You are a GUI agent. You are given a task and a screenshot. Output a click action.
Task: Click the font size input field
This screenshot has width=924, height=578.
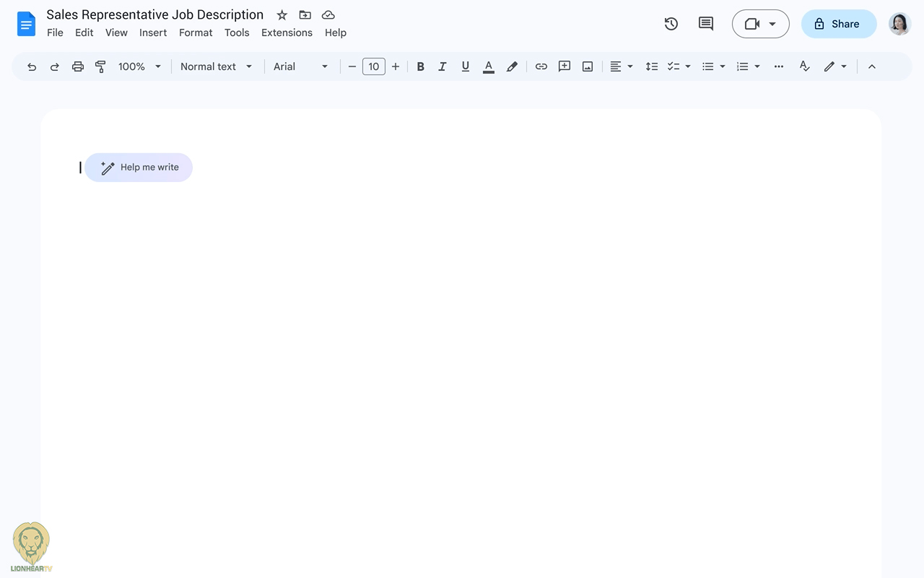click(x=373, y=66)
